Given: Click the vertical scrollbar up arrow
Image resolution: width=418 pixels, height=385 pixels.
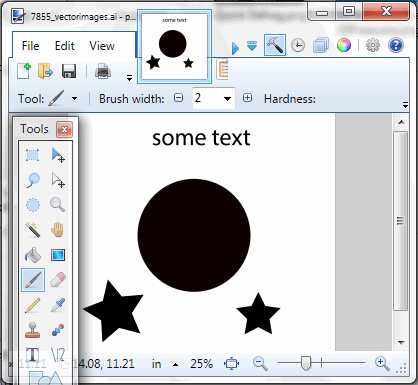Looking at the screenshot, I should [401, 122].
